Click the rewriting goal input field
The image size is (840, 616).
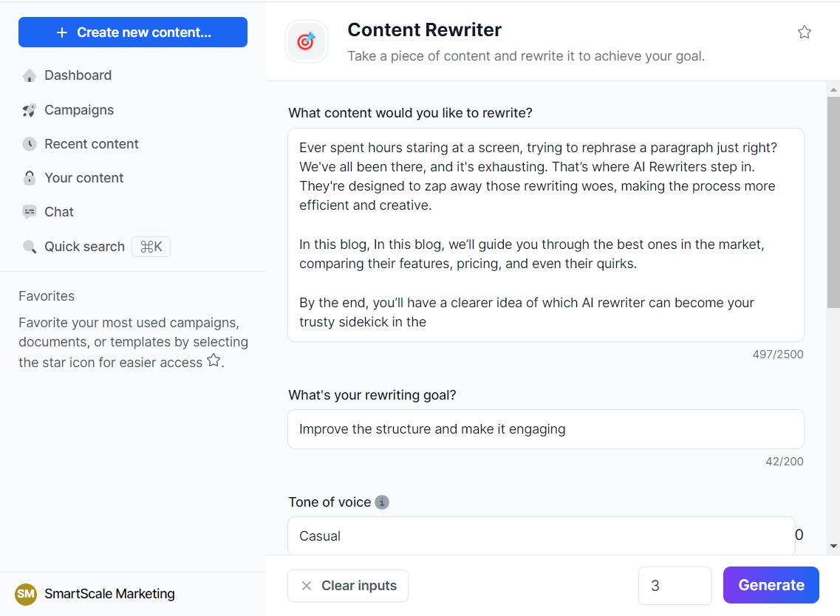tap(545, 429)
